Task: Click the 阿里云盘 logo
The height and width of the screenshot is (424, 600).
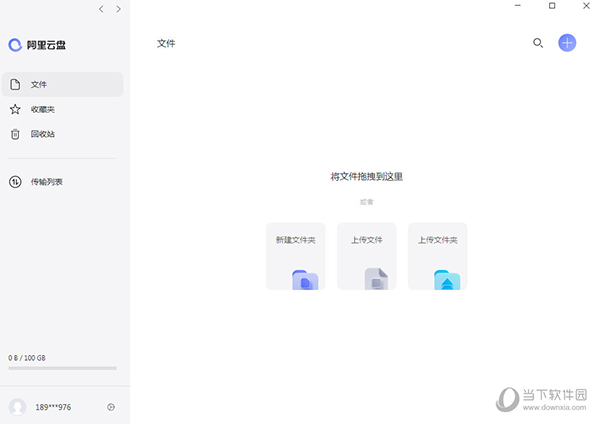Action: [x=37, y=45]
